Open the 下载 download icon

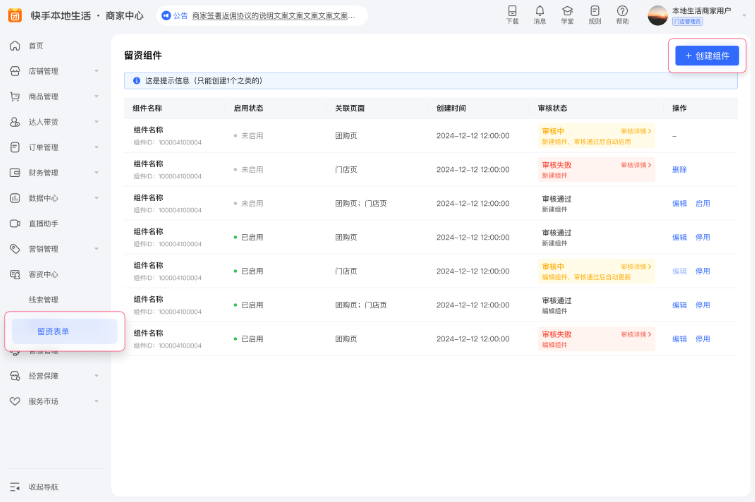512,11
